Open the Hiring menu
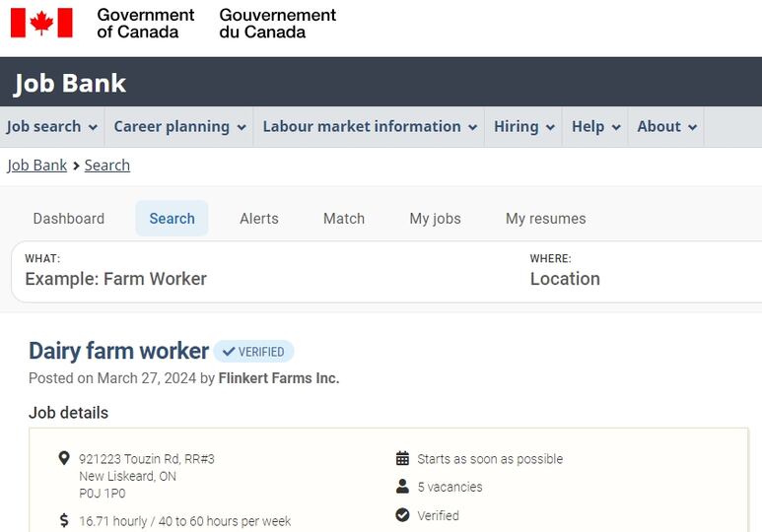 tap(523, 127)
